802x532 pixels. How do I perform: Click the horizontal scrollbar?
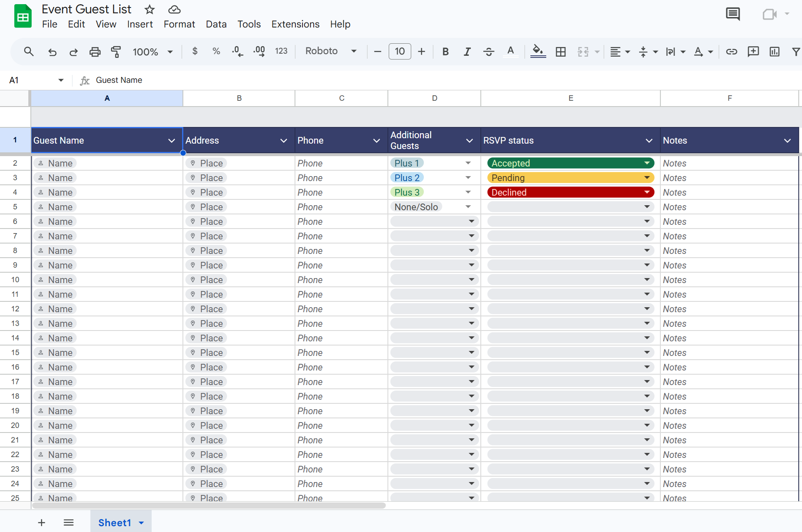point(209,506)
